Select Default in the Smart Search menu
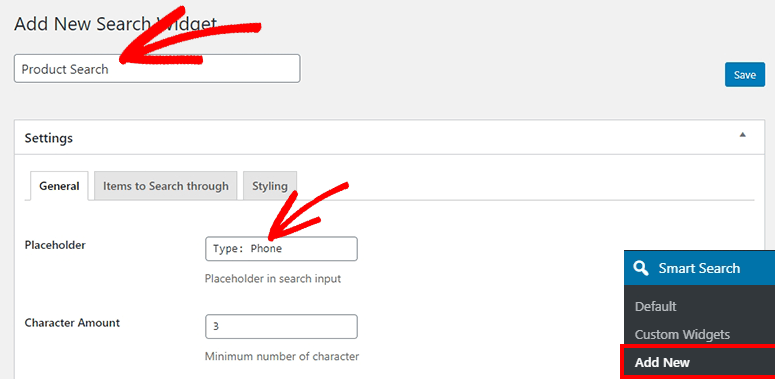 [655, 306]
